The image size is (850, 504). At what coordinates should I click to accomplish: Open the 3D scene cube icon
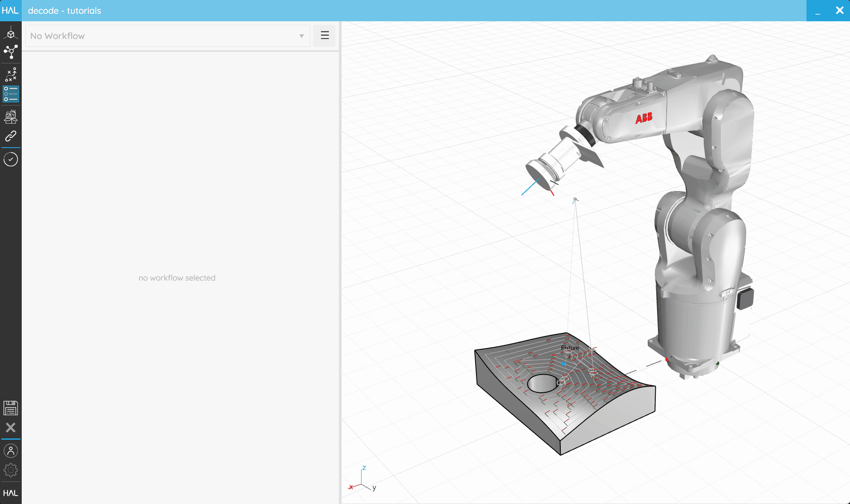[11, 33]
